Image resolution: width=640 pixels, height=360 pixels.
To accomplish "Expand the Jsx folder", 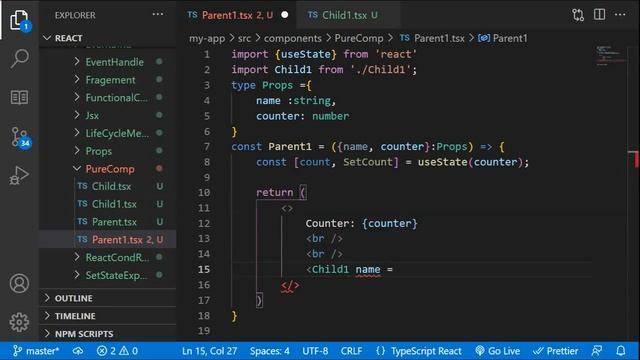I will (x=92, y=116).
